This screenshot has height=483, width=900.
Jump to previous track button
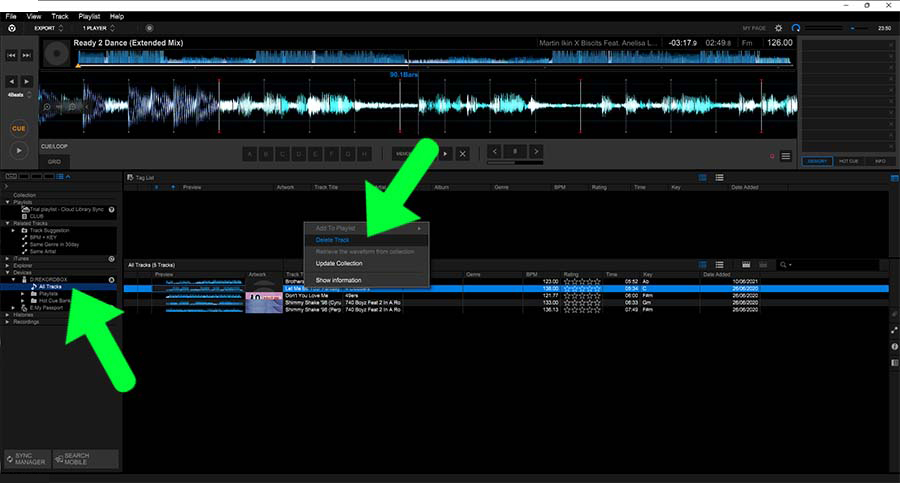(11, 55)
